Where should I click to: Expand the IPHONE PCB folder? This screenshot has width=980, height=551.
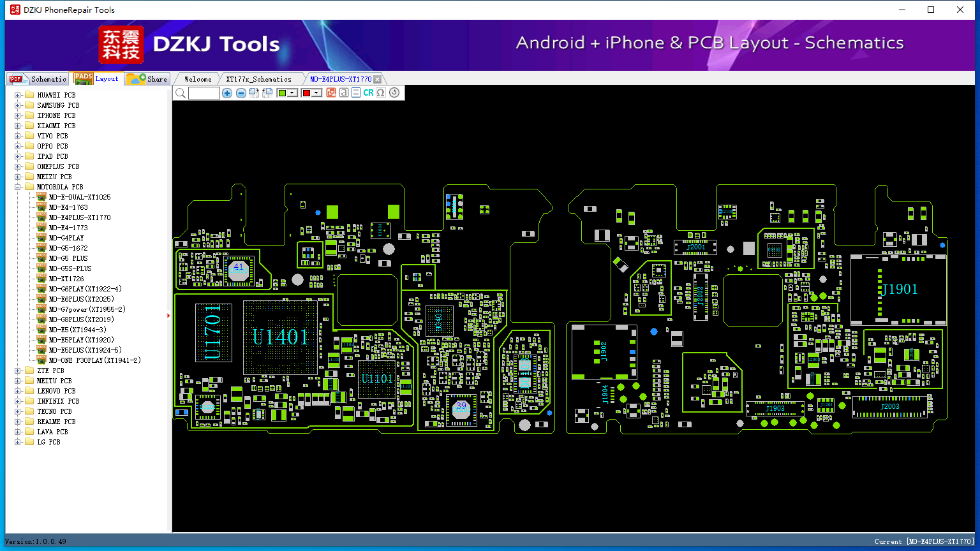(18, 115)
